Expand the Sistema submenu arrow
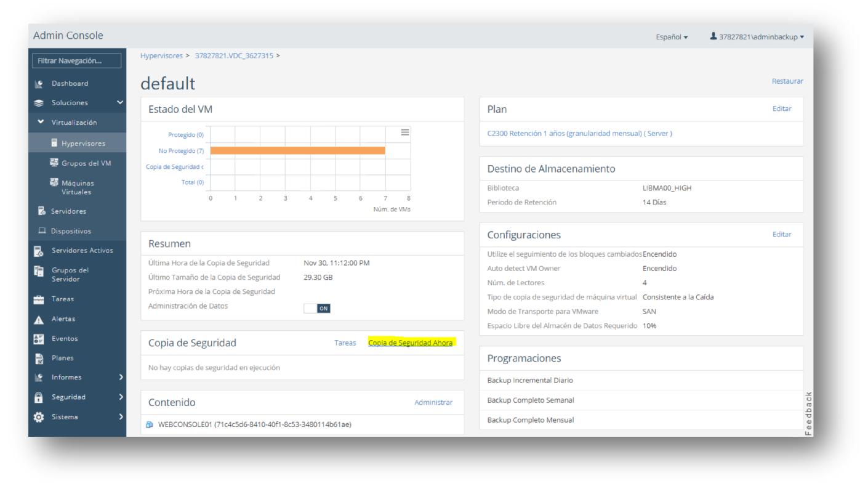 click(x=121, y=417)
